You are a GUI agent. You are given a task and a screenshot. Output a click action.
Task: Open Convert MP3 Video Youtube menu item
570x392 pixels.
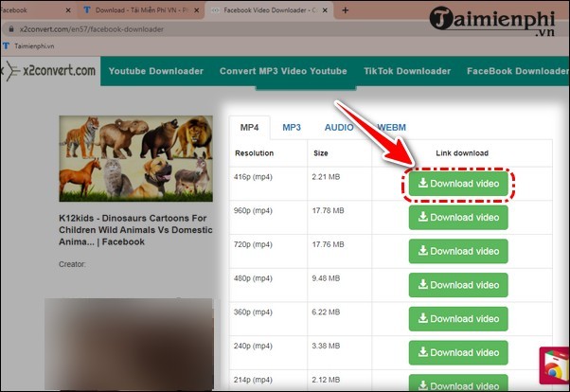283,71
